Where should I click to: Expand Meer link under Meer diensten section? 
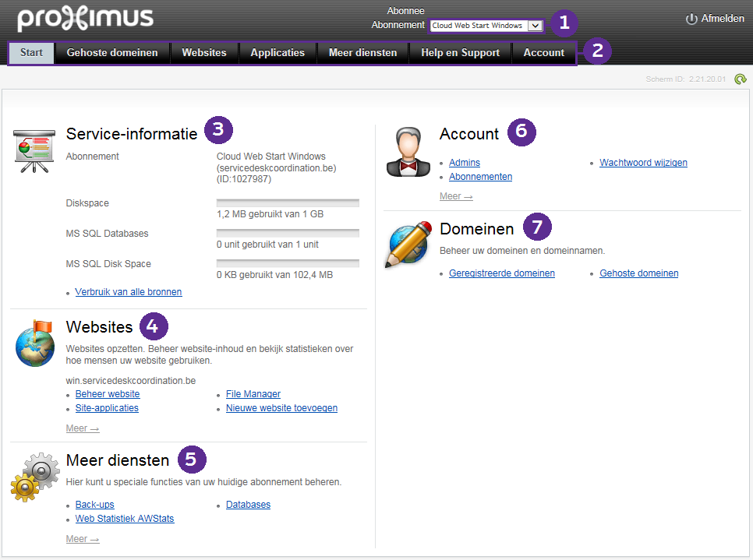(x=83, y=539)
